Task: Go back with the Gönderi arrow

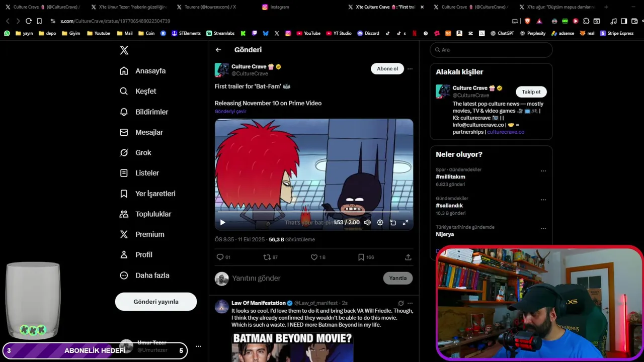Action: tap(218, 50)
